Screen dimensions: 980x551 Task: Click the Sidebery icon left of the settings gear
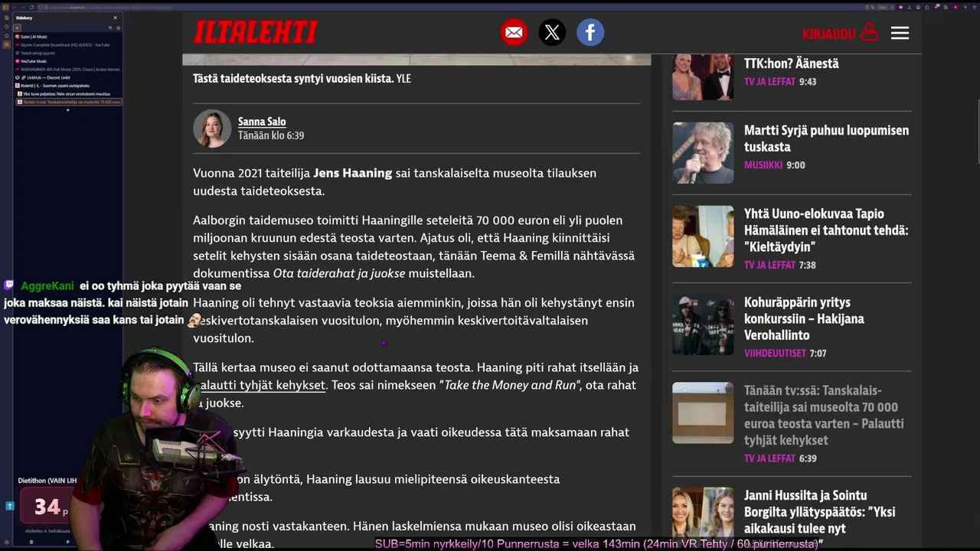tap(109, 28)
